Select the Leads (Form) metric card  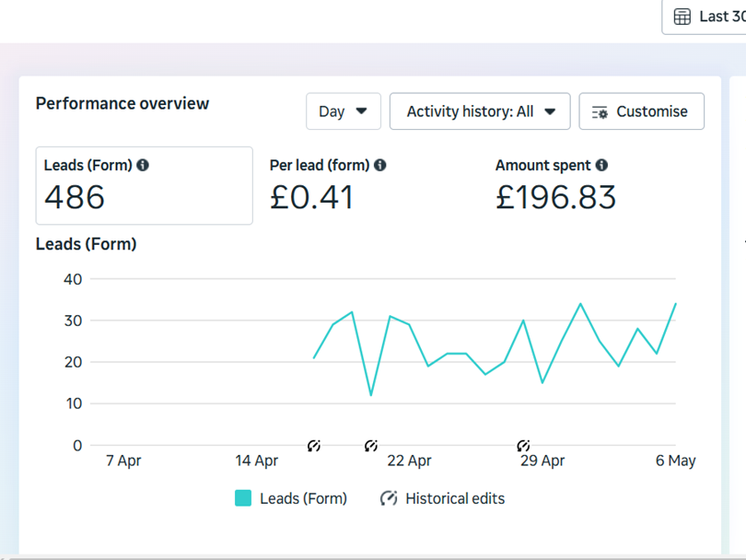tap(145, 185)
